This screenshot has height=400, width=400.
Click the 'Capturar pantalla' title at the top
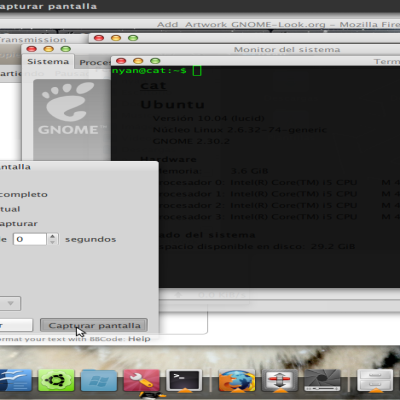pos(48,6)
